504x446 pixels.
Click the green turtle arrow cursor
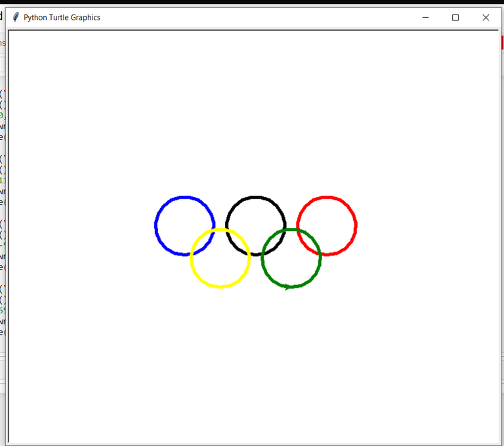point(288,286)
